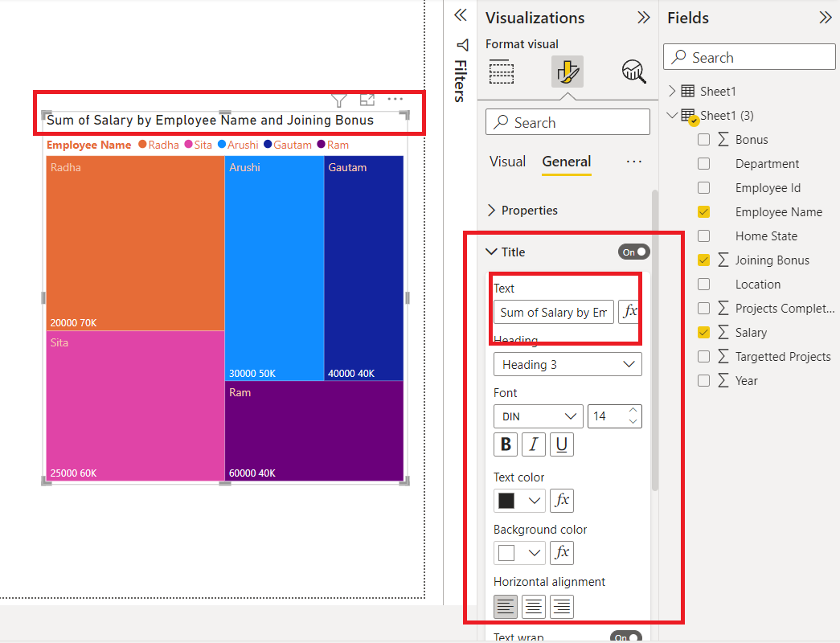Check the Location field
The height and width of the screenshot is (643, 840).
click(x=704, y=285)
